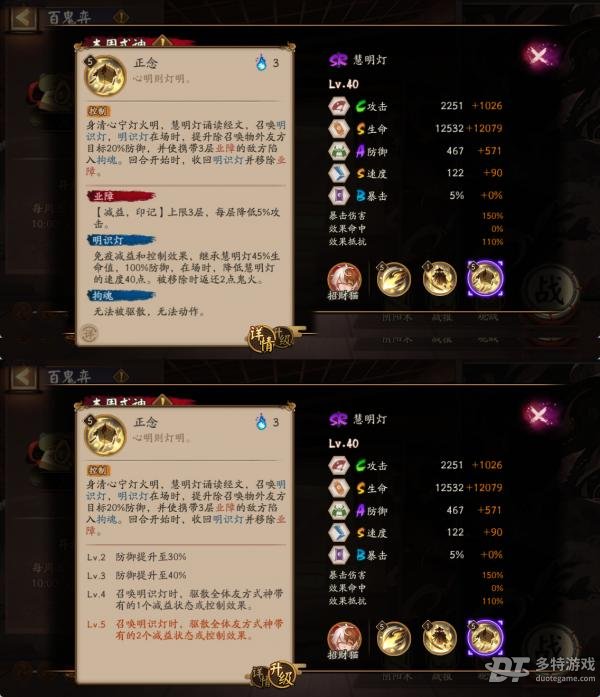The height and width of the screenshot is (697, 600).
Task: Click the attack stat icon in top panel
Action: click(x=339, y=106)
